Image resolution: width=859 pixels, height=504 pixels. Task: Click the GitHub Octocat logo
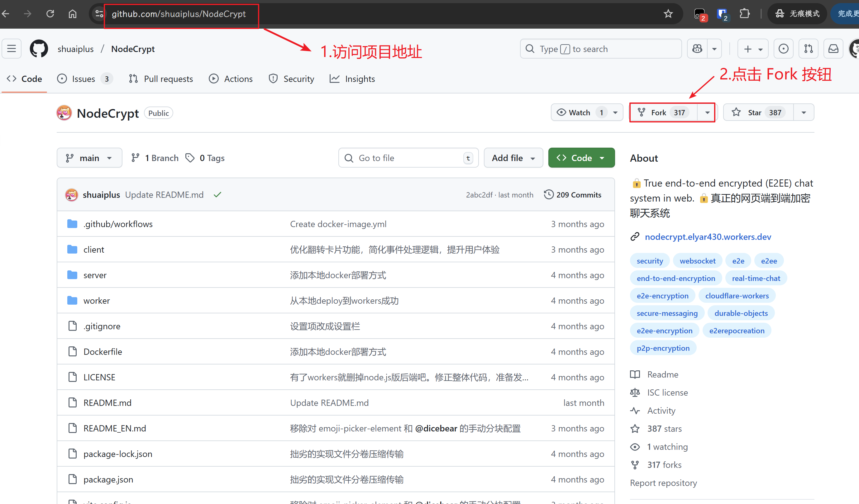[x=39, y=49]
